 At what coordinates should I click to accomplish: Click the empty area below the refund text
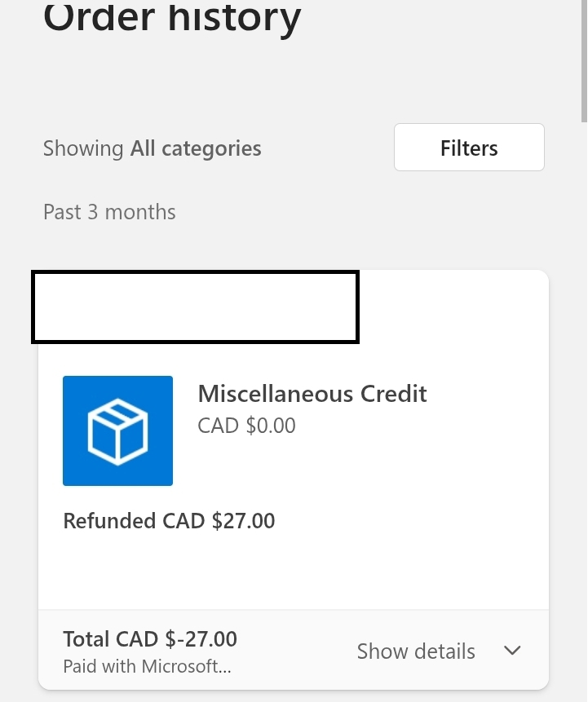[x=294, y=571]
